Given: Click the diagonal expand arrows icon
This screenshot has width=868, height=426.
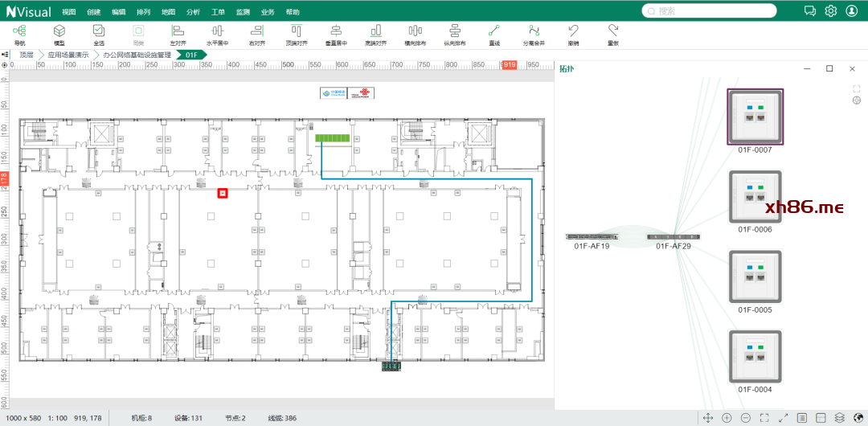Looking at the screenshot, I should pyautogui.click(x=784, y=418).
